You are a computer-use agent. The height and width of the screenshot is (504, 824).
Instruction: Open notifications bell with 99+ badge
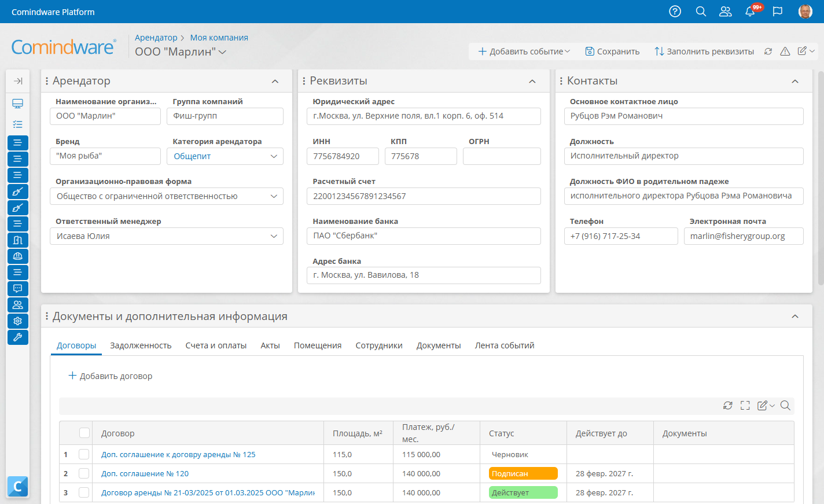click(751, 12)
